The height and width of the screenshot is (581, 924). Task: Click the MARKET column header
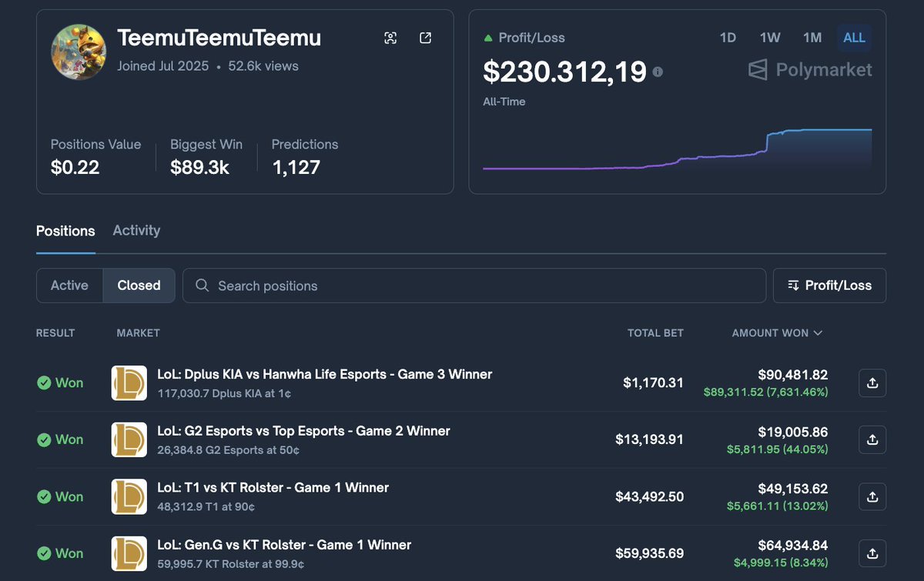point(138,333)
